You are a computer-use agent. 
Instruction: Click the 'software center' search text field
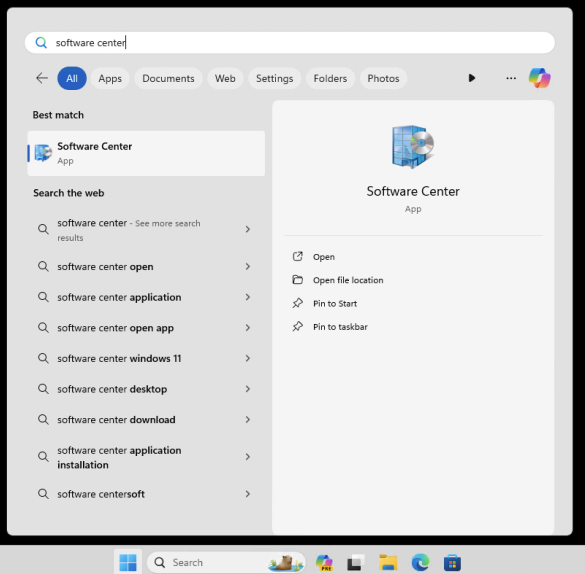290,43
